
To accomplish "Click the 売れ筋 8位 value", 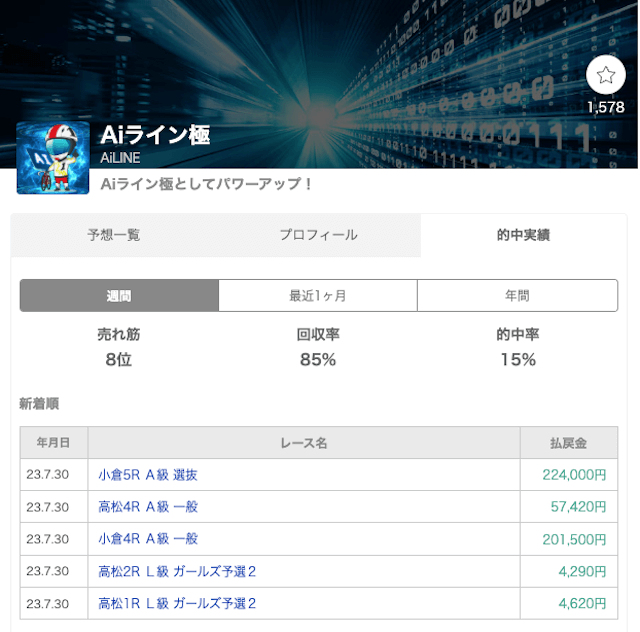I will [119, 360].
